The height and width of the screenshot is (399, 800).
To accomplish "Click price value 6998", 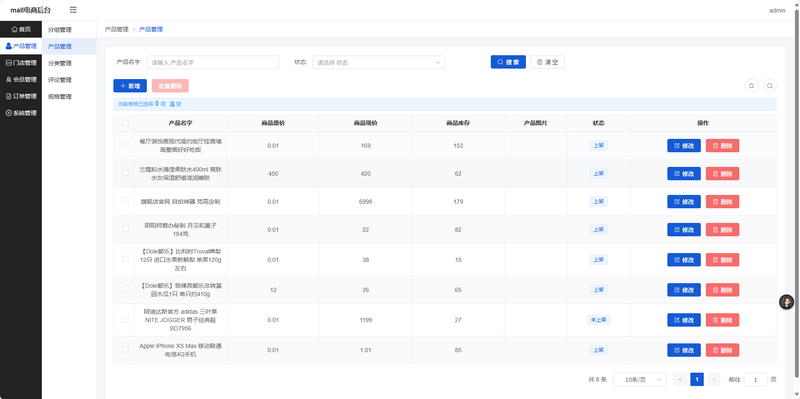I will pos(365,202).
